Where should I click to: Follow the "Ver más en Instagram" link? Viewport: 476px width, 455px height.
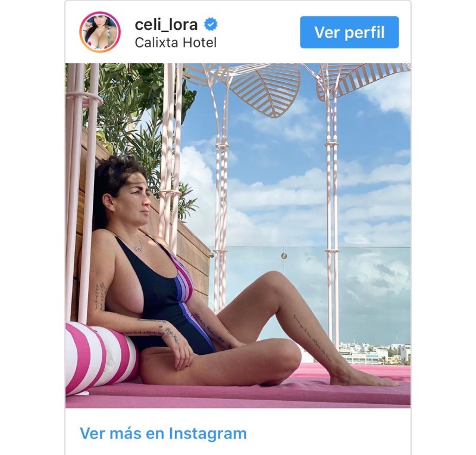(163, 433)
